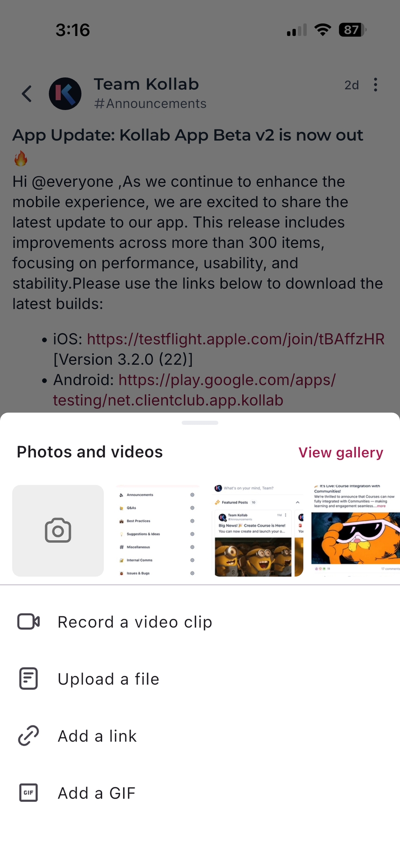Tap the bottom sheet drag handle
The image size is (400, 868).
pyautogui.click(x=200, y=423)
